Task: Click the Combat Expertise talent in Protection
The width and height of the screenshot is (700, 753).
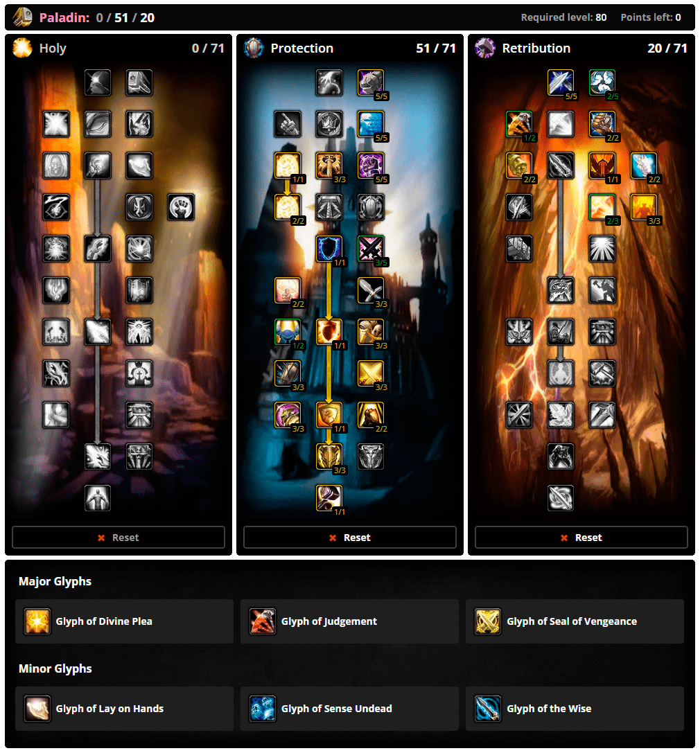Action: (371, 373)
